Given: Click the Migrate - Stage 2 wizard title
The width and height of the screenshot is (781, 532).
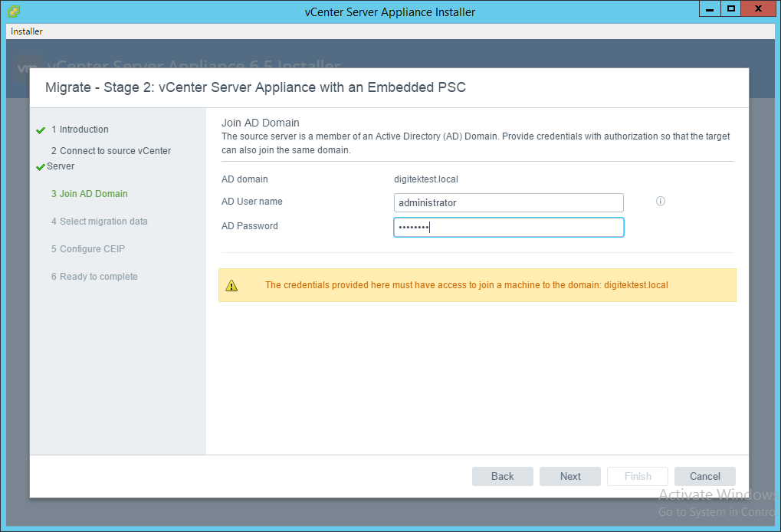Looking at the screenshot, I should click(x=255, y=87).
